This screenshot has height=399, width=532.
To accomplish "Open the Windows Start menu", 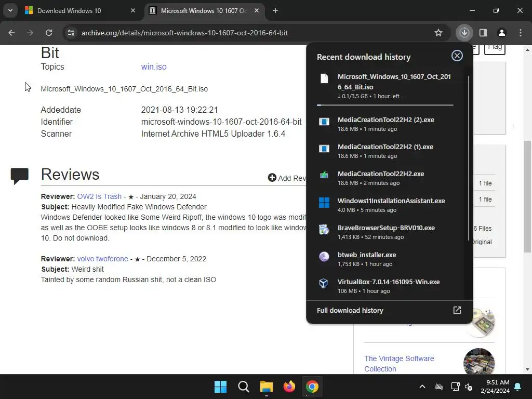I will coord(220,387).
